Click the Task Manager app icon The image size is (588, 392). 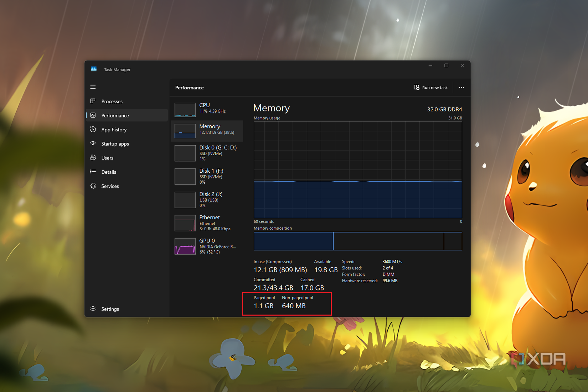(94, 69)
